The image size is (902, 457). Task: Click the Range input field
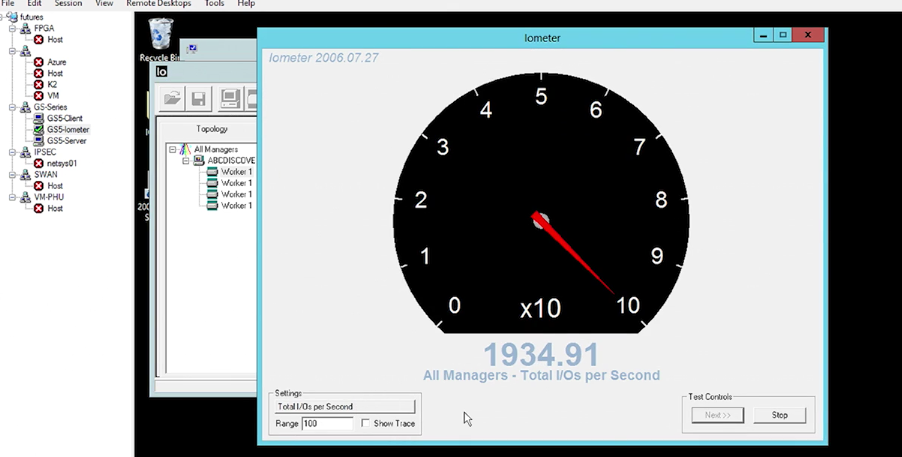(x=328, y=424)
